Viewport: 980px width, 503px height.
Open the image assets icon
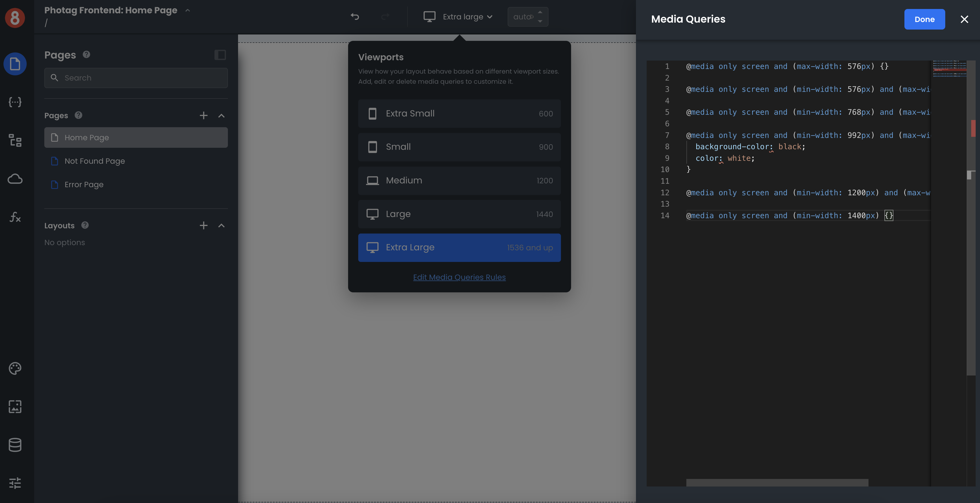[x=15, y=406]
